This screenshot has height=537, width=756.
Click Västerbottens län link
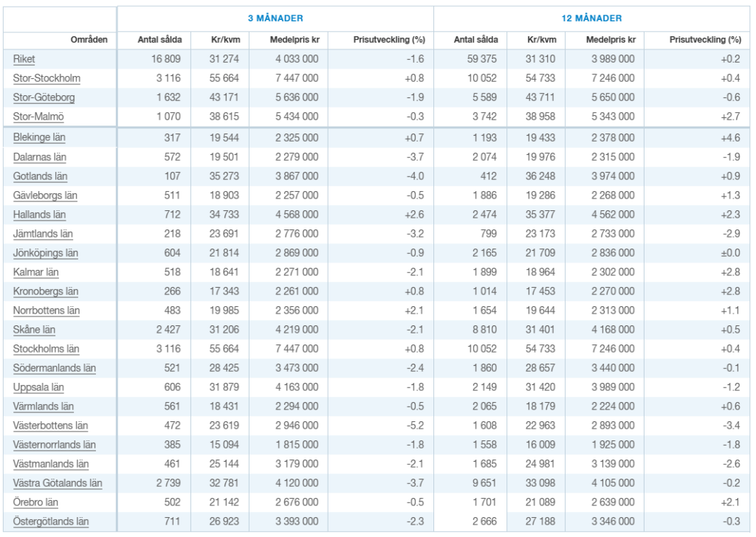click(50, 426)
